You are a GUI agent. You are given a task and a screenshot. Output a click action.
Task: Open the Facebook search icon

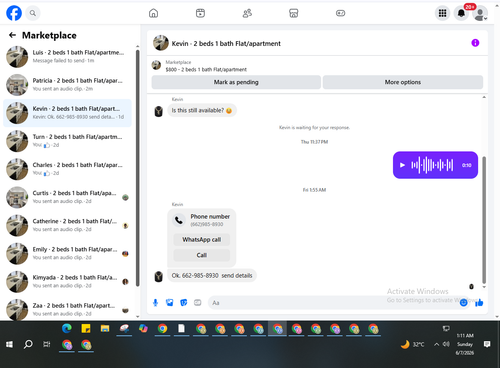pos(33,13)
